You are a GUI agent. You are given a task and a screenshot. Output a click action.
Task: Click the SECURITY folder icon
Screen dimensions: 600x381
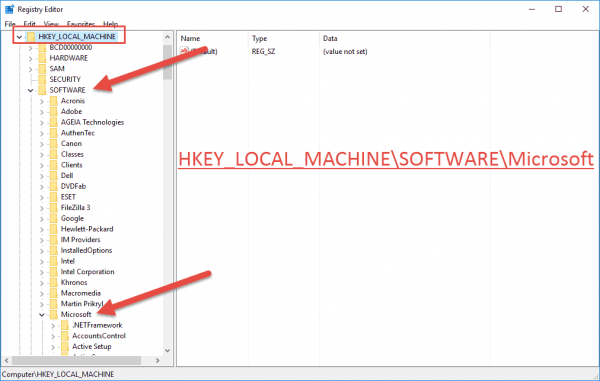tap(42, 80)
